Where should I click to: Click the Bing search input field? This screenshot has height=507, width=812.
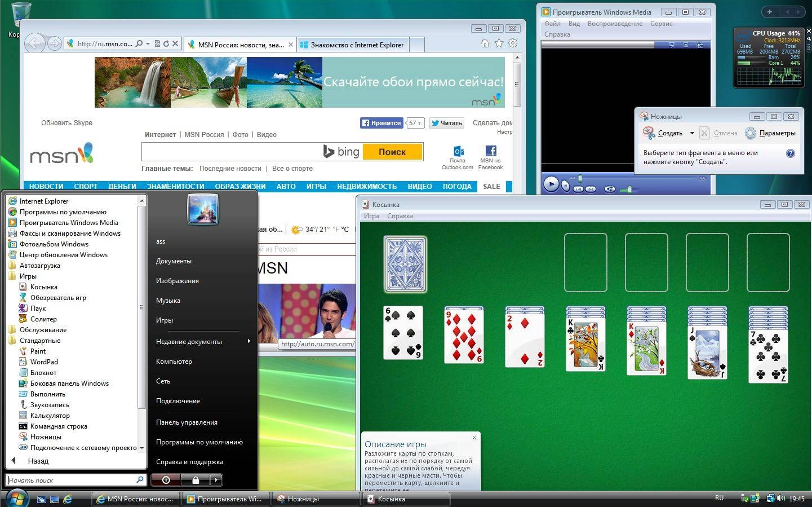point(230,152)
